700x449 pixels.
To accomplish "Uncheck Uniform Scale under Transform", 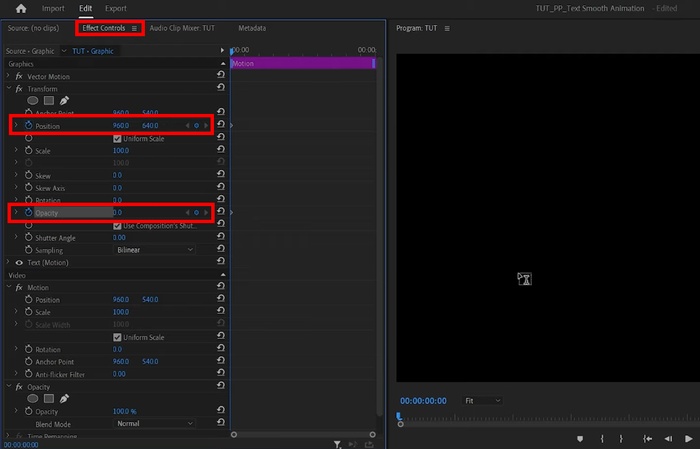I will click(x=117, y=139).
